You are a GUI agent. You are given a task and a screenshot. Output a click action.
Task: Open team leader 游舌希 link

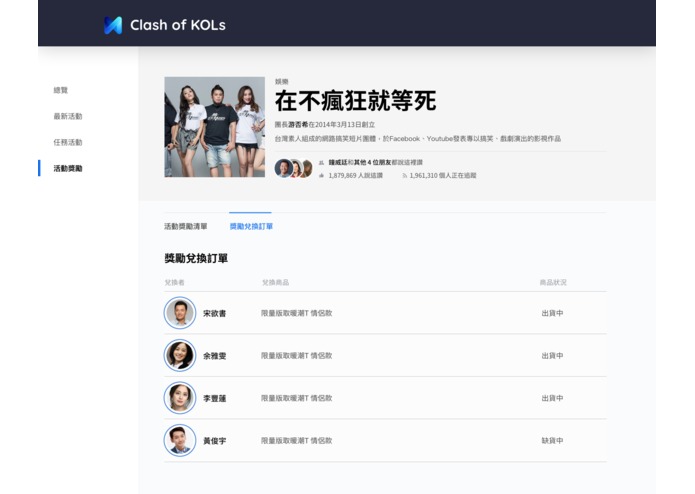(298, 125)
